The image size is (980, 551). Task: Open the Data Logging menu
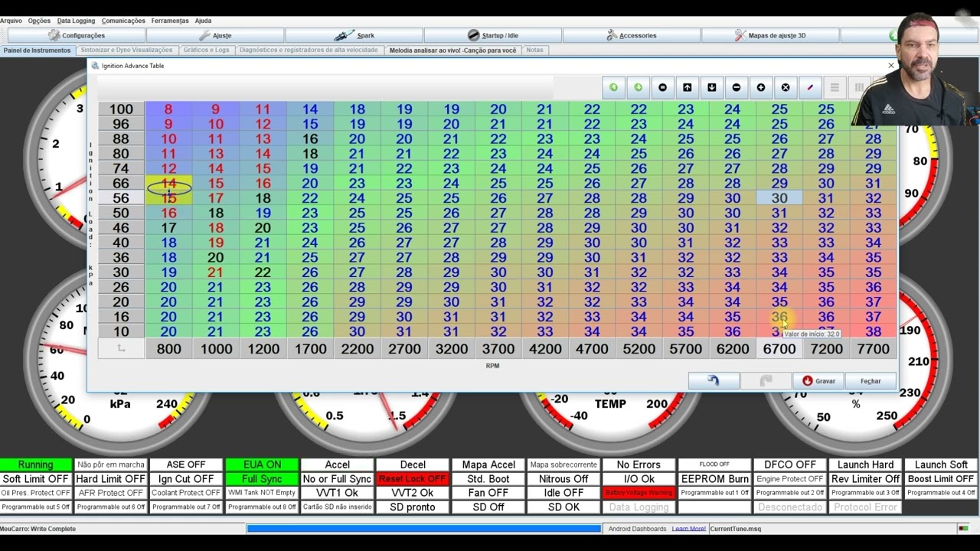pos(76,21)
